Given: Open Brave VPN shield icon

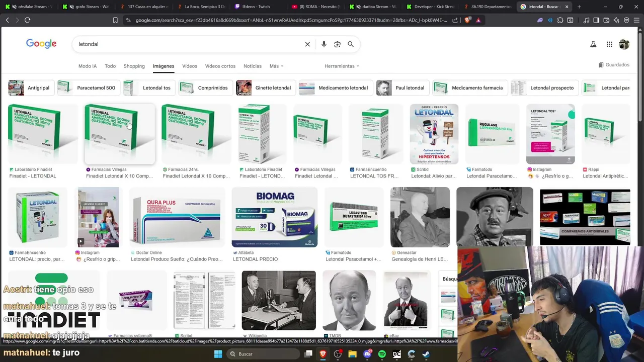Looking at the screenshot, I should click(626, 20).
